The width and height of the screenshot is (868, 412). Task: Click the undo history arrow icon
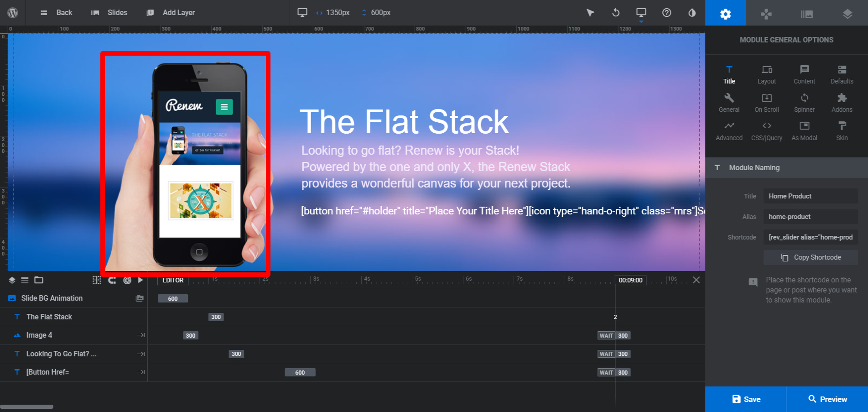tap(616, 13)
